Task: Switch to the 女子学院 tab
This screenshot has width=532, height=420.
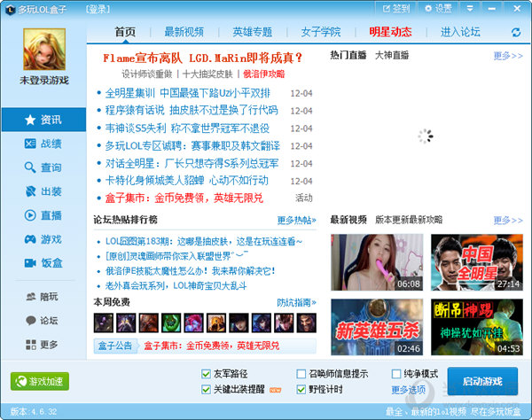Action: [321, 32]
